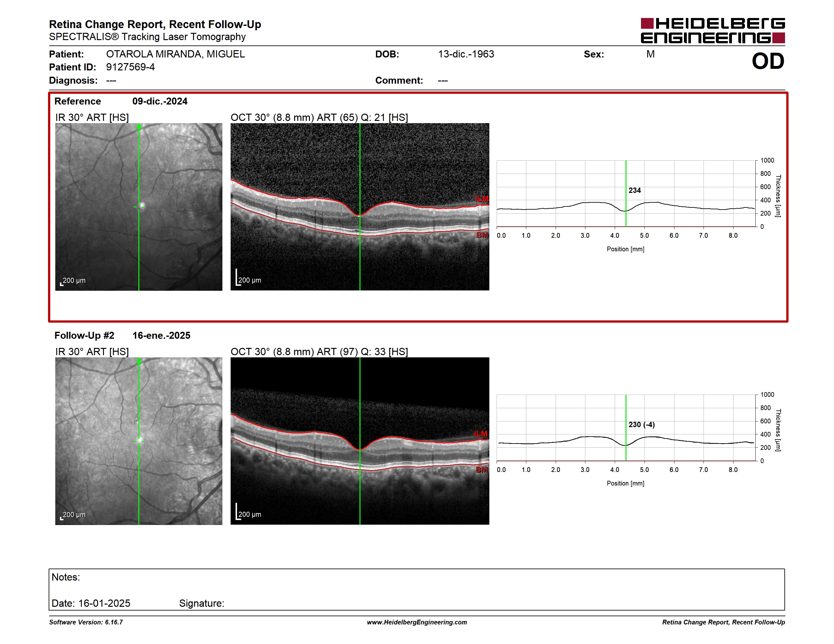The height and width of the screenshot is (644, 834).
Task: Open the Follow-Up #2 OCT B-scan image
Action: pyautogui.click(x=360, y=441)
